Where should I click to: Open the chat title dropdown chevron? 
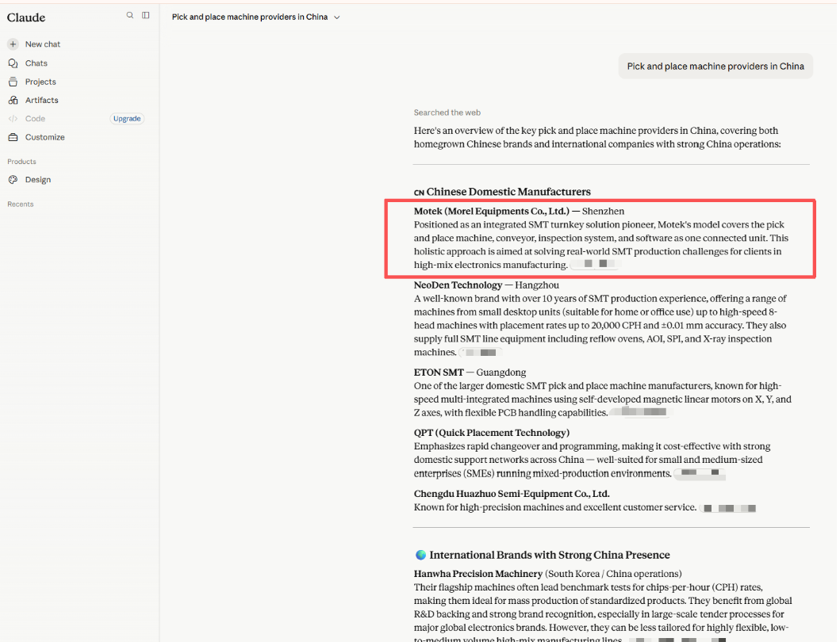coord(337,17)
